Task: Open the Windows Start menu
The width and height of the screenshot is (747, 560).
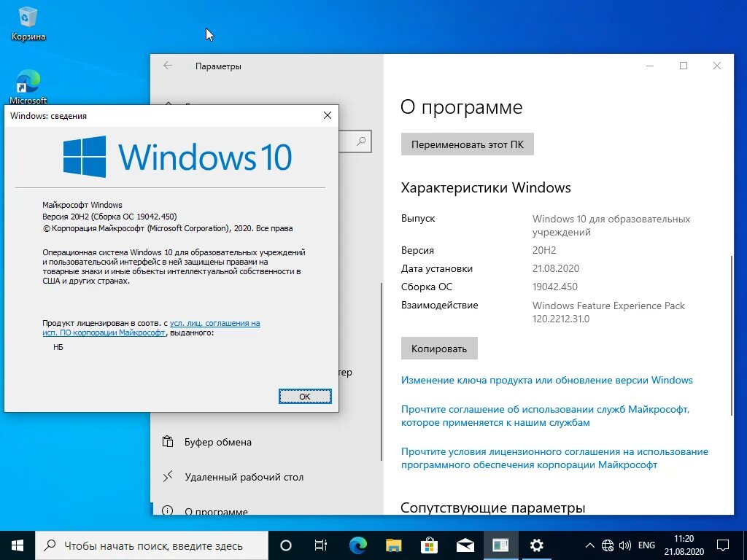Action: [18, 545]
